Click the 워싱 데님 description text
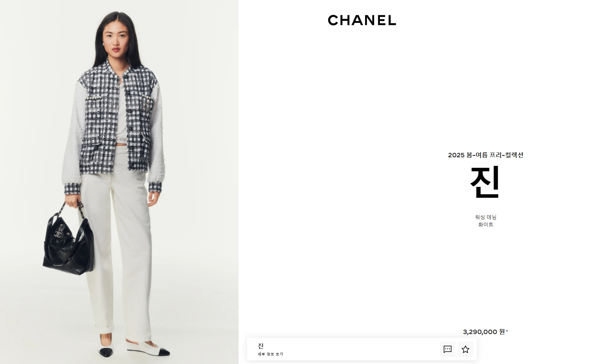 click(x=485, y=217)
